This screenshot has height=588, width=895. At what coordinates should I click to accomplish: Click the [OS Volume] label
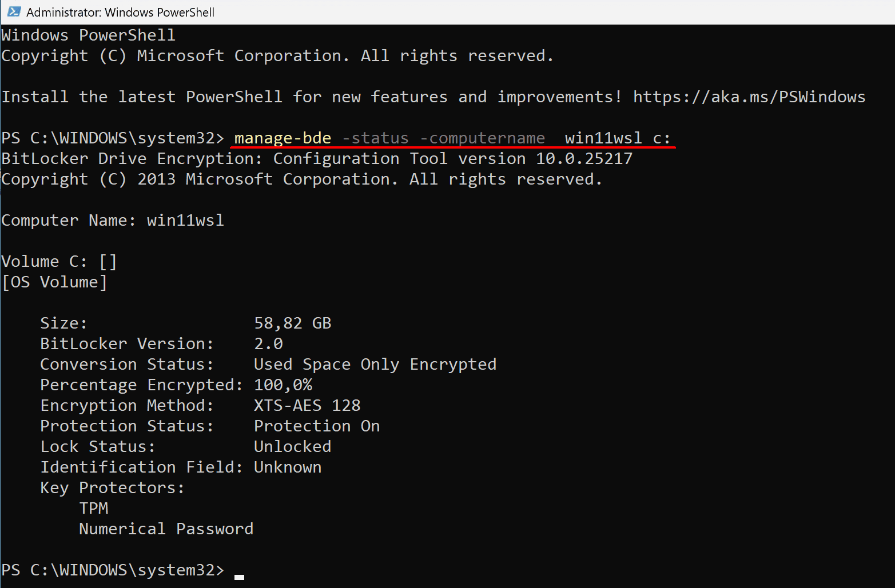(x=54, y=281)
